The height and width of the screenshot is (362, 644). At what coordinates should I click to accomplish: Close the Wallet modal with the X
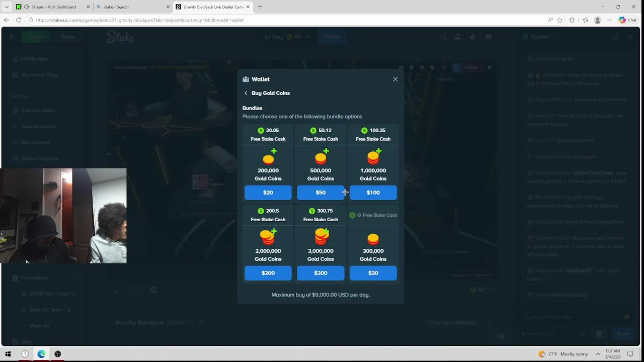395,79
